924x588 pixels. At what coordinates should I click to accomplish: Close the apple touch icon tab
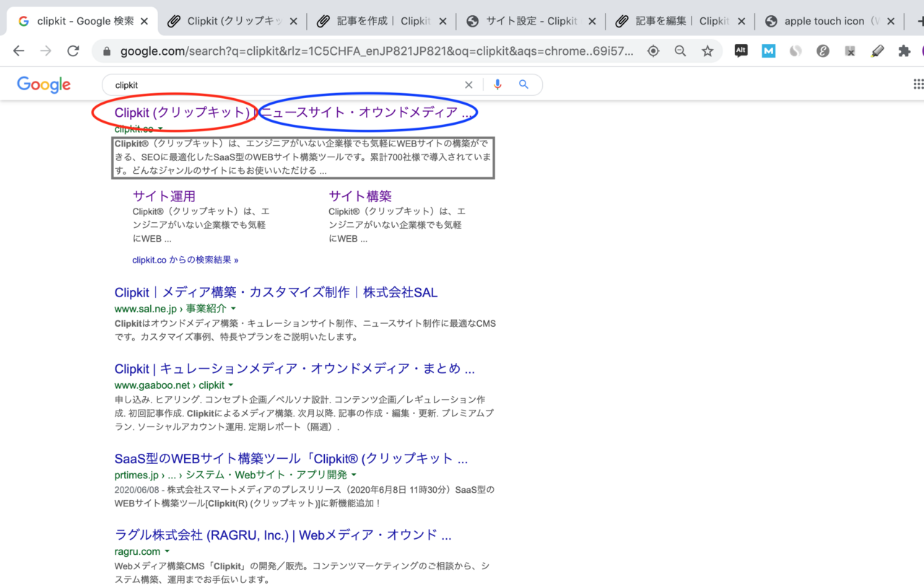[891, 21]
